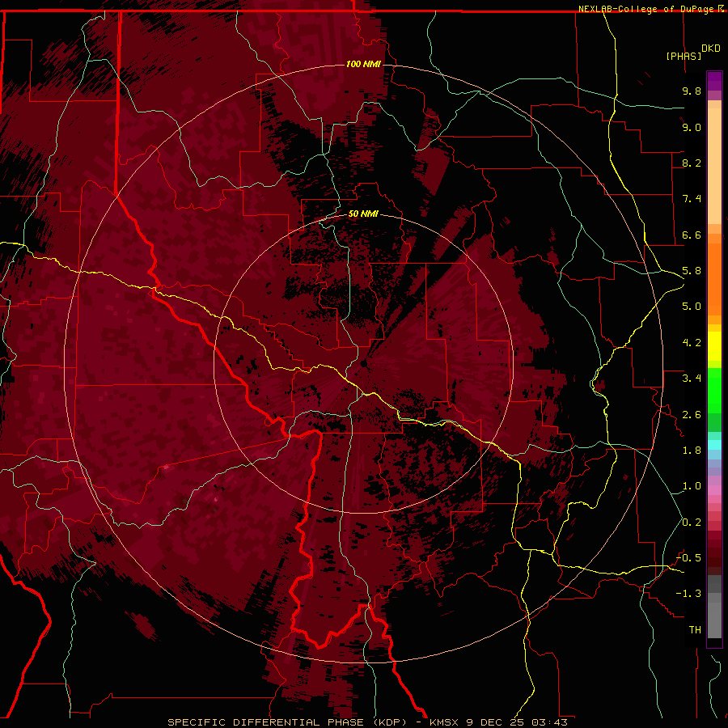Click the 0.2 color scale value
The height and width of the screenshot is (728, 728).
pos(692,523)
